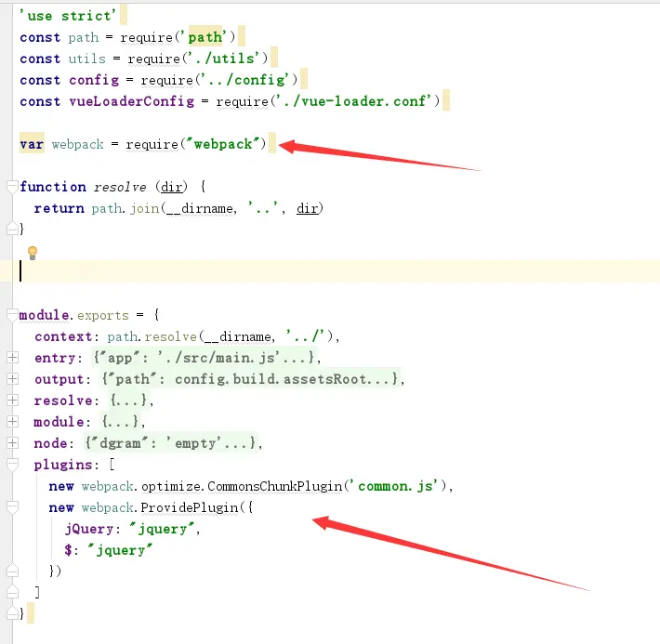660x644 pixels.
Task: Click the "jquery" value after $:
Action: tap(120, 550)
